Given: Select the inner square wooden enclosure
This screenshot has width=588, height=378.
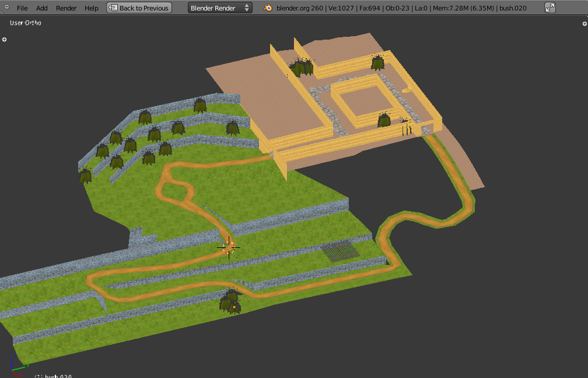Looking at the screenshot, I should [x=356, y=103].
